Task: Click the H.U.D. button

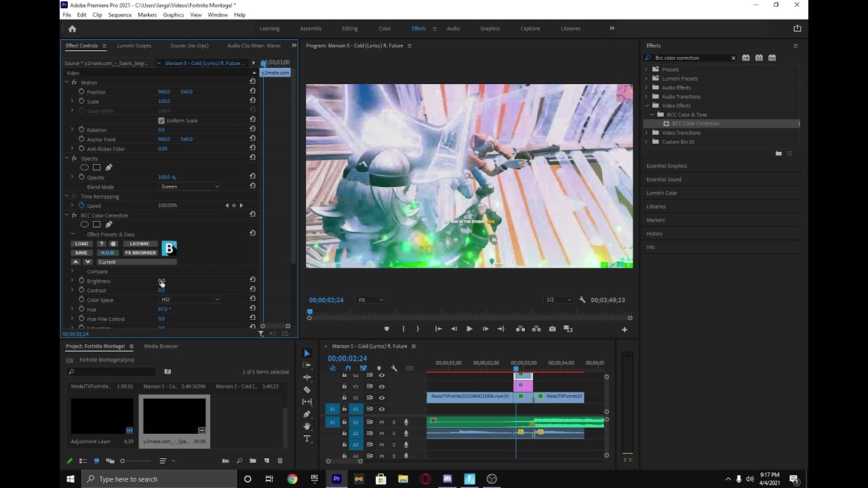Action: pos(107,253)
